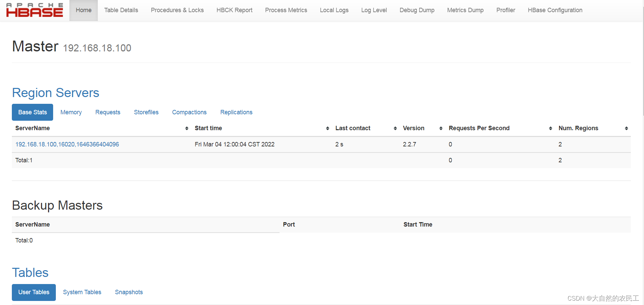The height and width of the screenshot is (305, 644).
Task: Sort by ServerName column arrows
Action: click(187, 128)
